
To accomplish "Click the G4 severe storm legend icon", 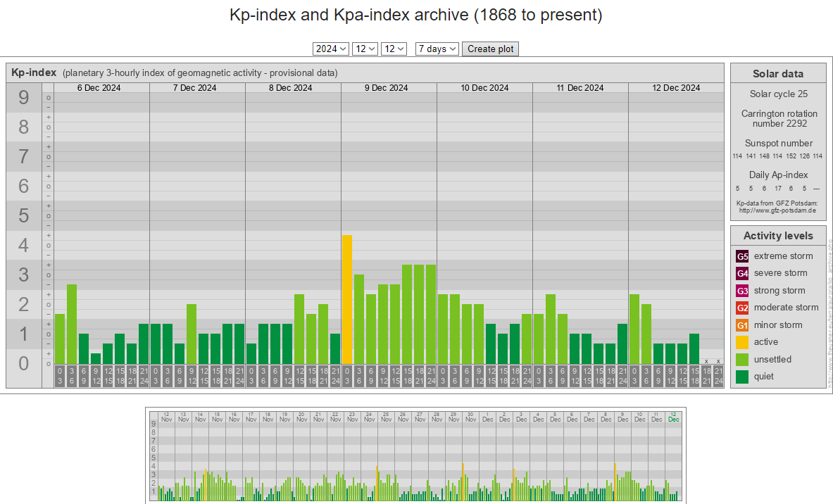I will (742, 273).
